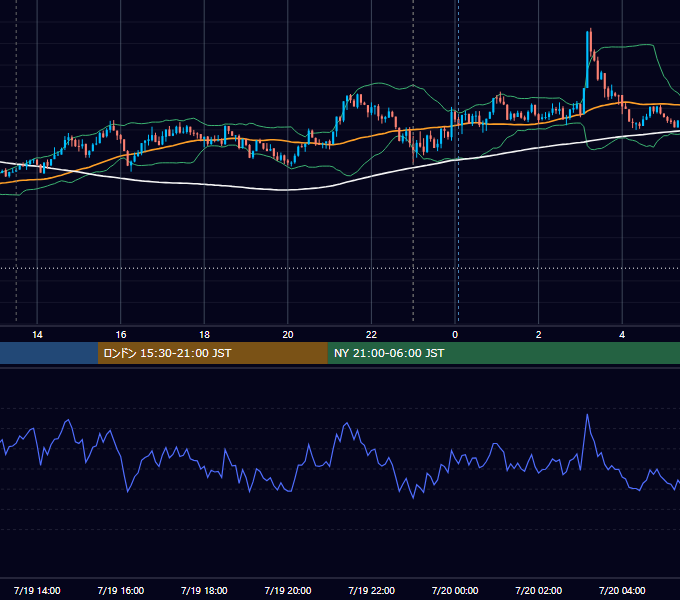Click the blue session bar before London
The width and height of the screenshot is (680, 600).
[49, 353]
